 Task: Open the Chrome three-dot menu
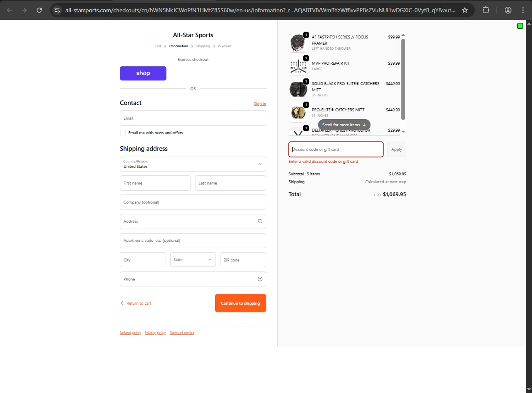pos(523,10)
